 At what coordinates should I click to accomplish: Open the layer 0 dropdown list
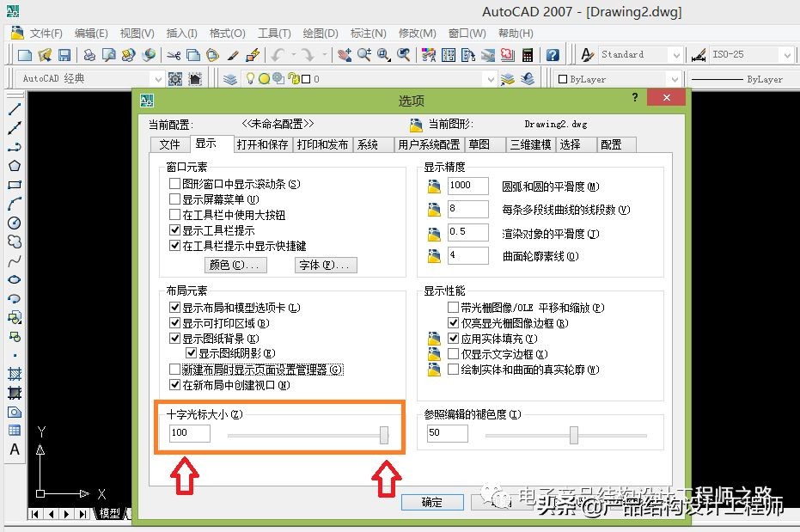click(491, 79)
